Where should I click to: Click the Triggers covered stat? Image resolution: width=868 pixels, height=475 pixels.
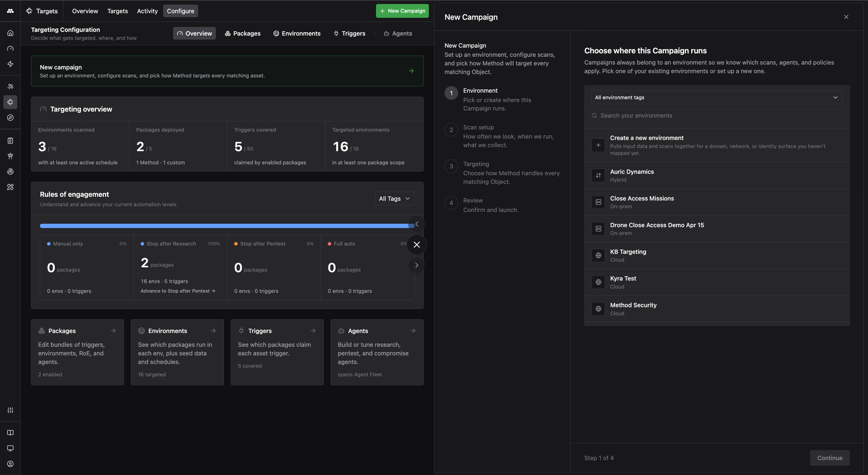(276, 146)
